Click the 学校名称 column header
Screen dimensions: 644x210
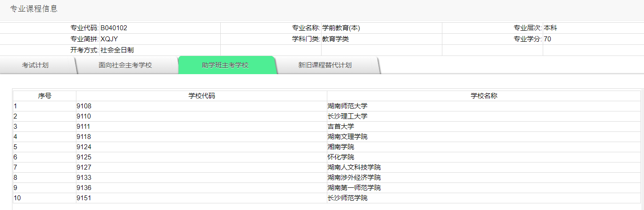tap(484, 96)
